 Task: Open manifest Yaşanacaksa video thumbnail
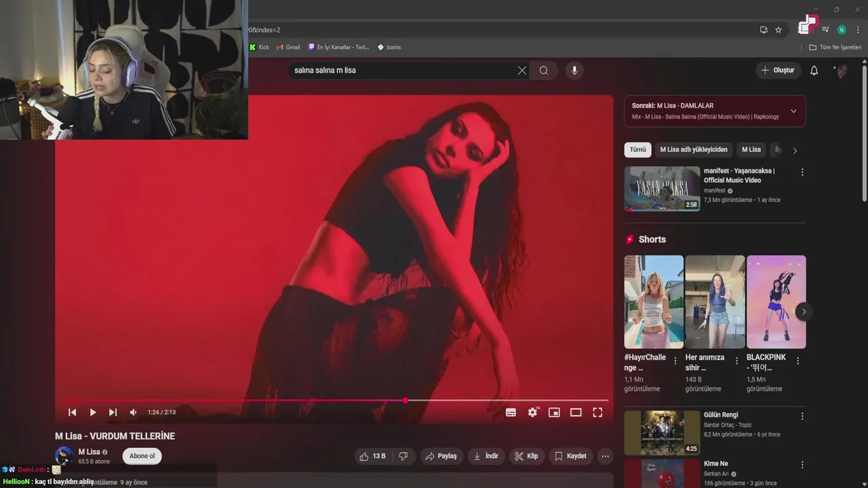coord(662,188)
